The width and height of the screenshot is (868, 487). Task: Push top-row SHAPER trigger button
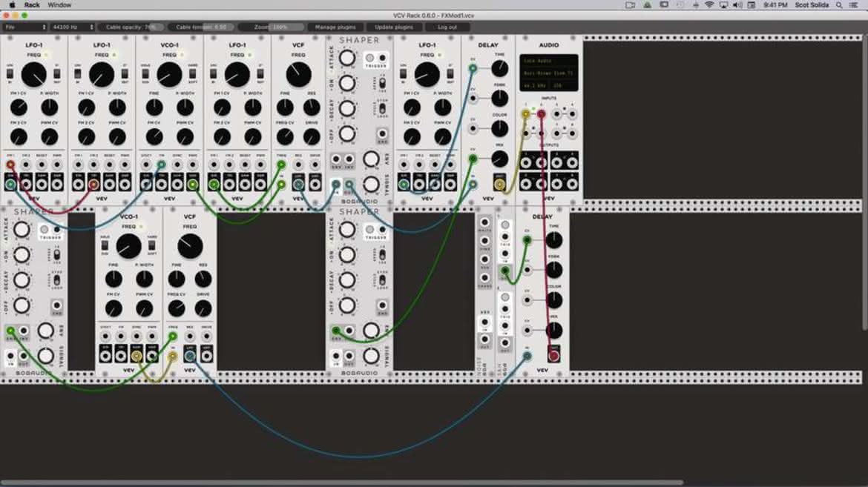tap(369, 58)
